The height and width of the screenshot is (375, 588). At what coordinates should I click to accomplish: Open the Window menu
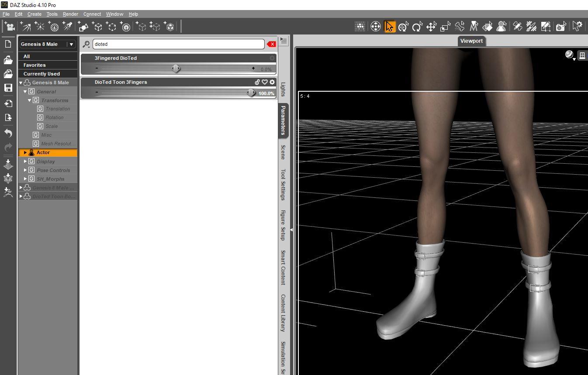click(x=114, y=14)
